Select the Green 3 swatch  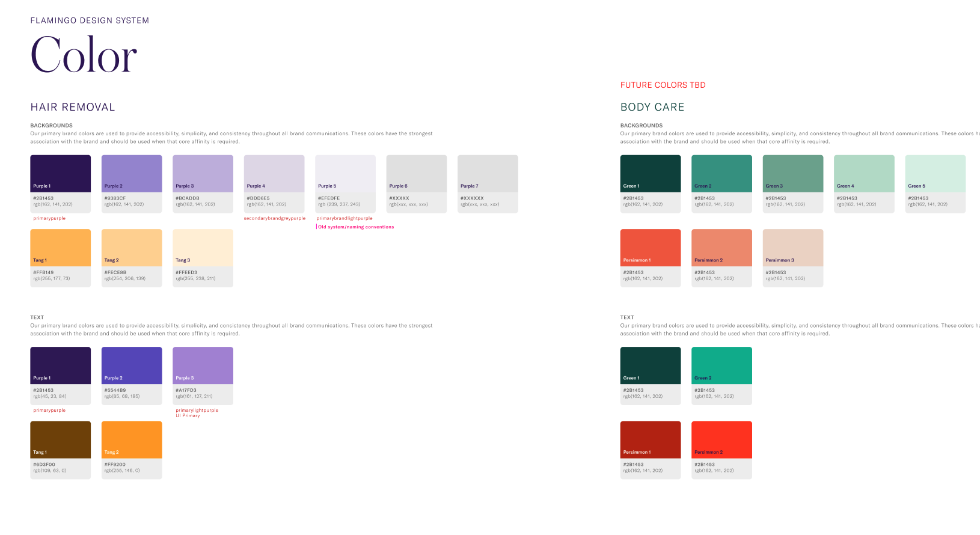click(793, 184)
